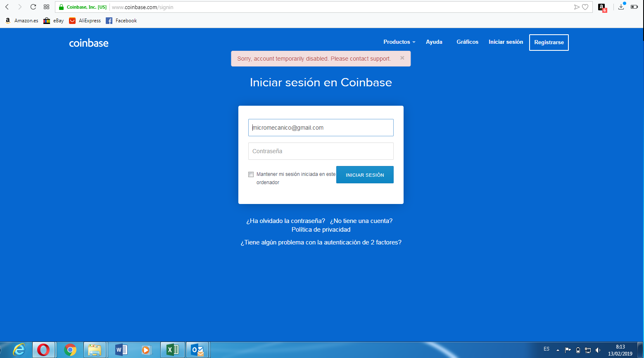Click the Action Center flag icon
The image size is (644, 358).
pyautogui.click(x=568, y=350)
